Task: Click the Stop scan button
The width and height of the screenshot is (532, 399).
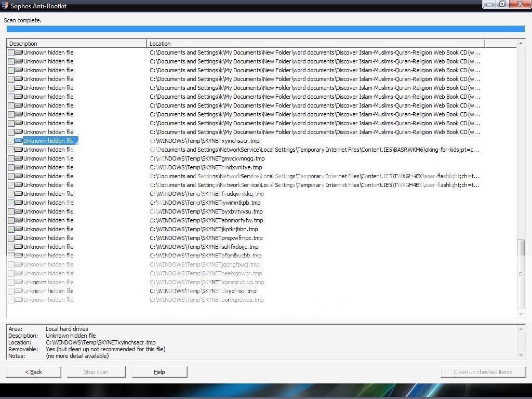Action: (96, 372)
